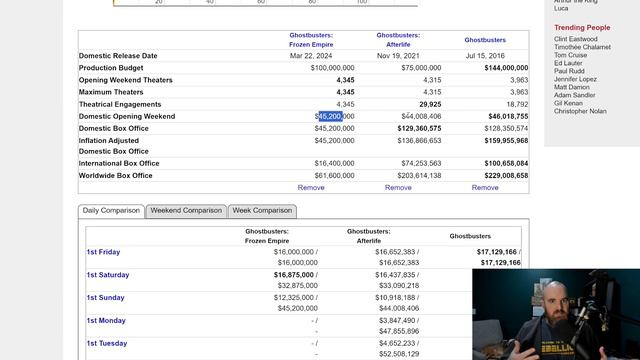This screenshot has height=360, width=640.
Task: Click the $129,360,575 Domestic Box Office value
Action: tap(419, 129)
